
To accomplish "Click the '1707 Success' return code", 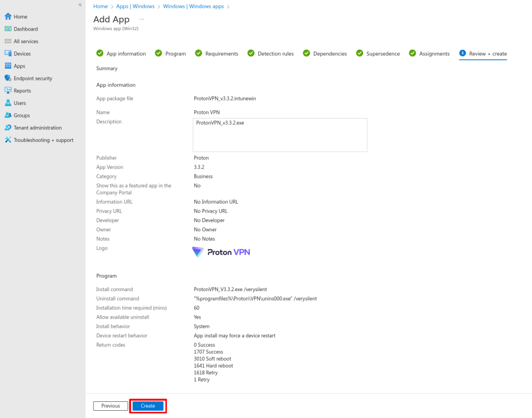I will click(208, 352).
